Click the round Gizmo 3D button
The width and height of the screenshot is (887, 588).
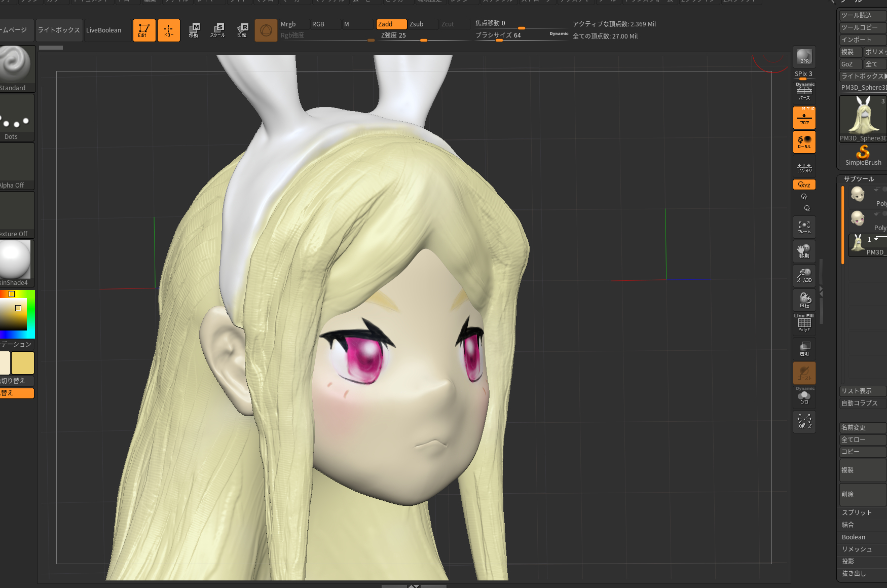point(266,30)
